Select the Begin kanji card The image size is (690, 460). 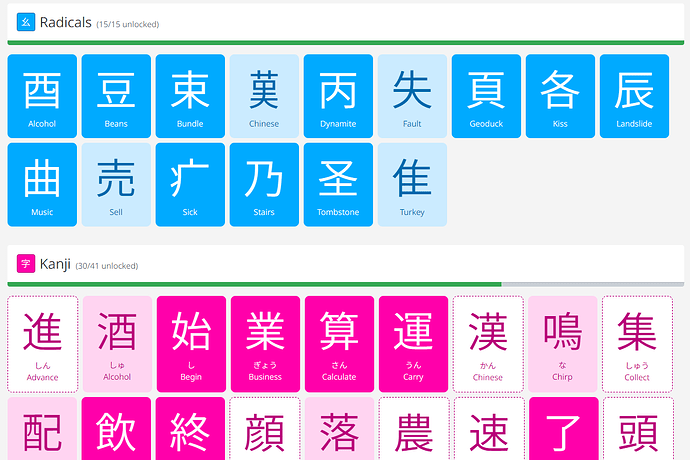[x=191, y=344]
